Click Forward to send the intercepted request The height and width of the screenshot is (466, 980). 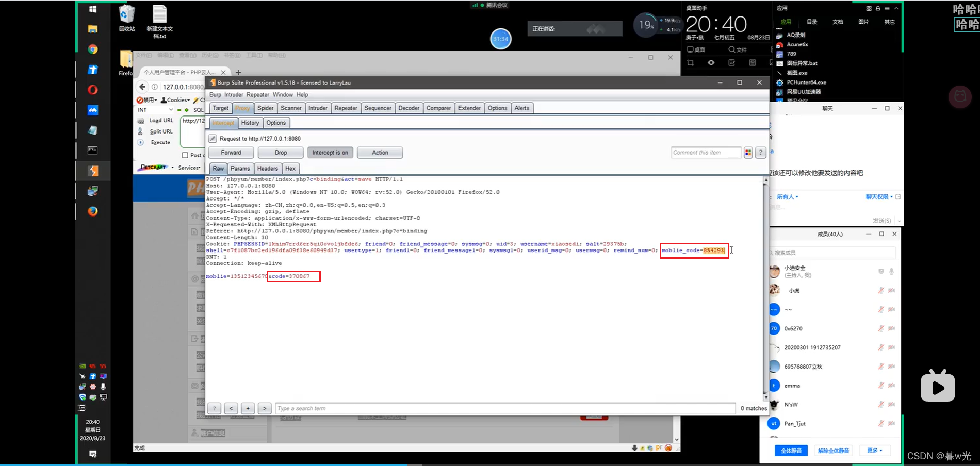(231, 153)
